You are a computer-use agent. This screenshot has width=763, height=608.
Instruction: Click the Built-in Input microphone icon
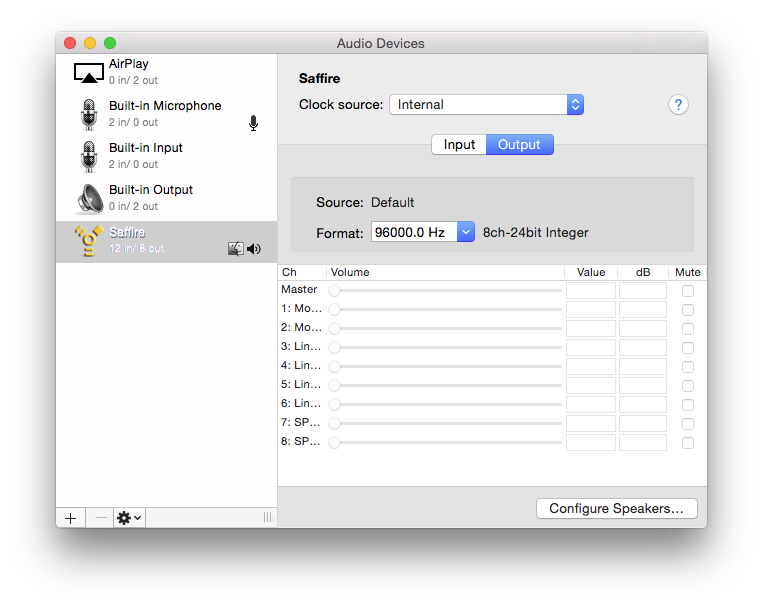(x=89, y=157)
